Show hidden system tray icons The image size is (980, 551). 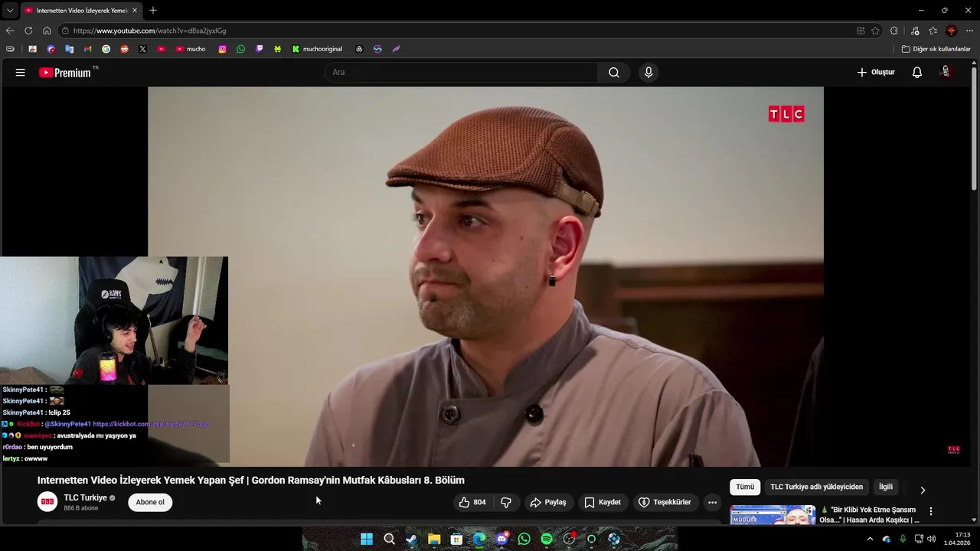click(870, 539)
